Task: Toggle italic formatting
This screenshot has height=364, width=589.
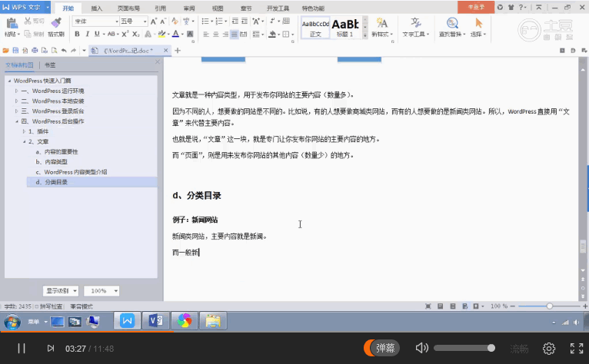Action: [87, 34]
